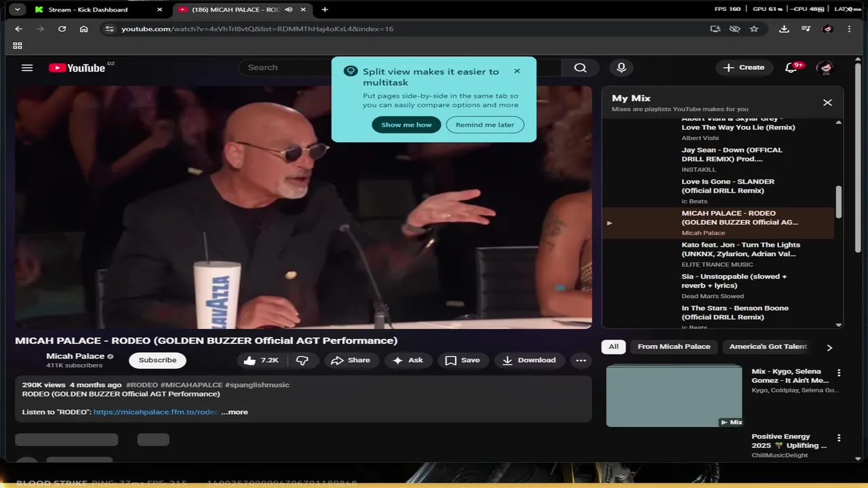Play In The Stars Benson Boone
868x488 pixels.
[719, 316]
